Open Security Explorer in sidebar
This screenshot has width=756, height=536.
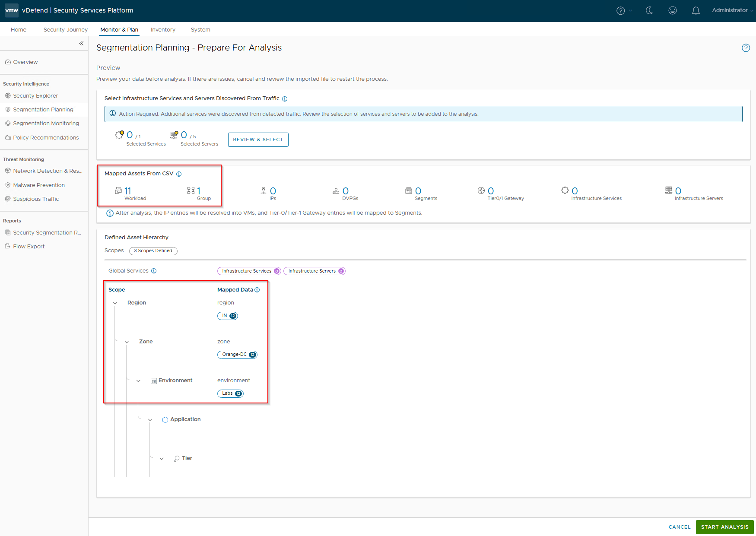coord(35,96)
